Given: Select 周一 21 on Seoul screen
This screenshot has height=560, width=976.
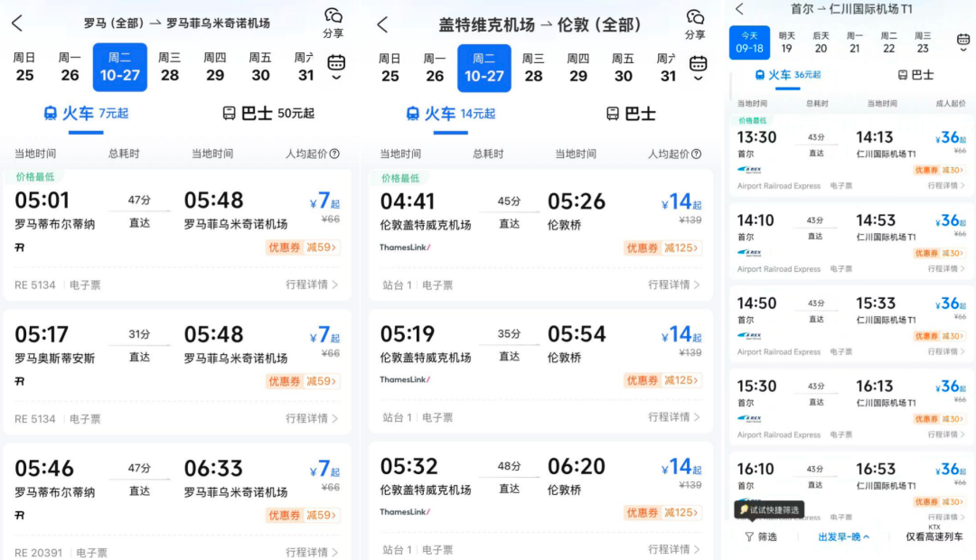Looking at the screenshot, I should [855, 42].
